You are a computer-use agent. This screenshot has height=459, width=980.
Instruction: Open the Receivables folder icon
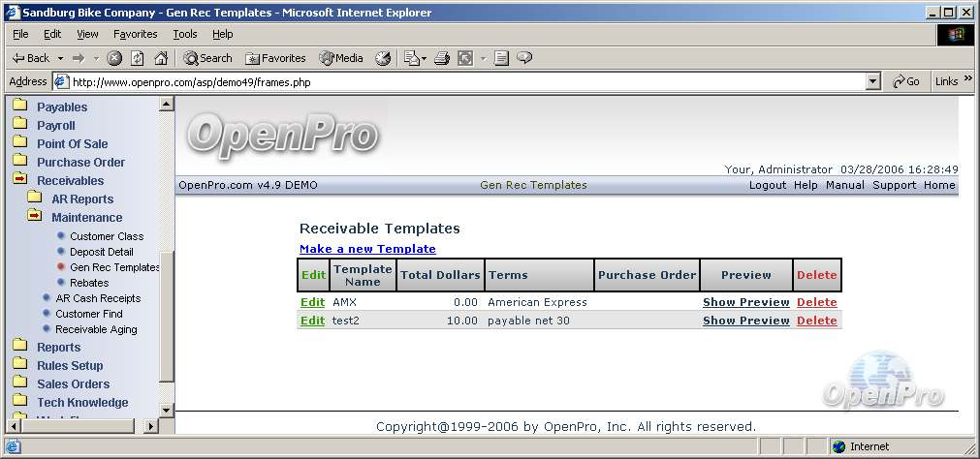click(x=19, y=180)
